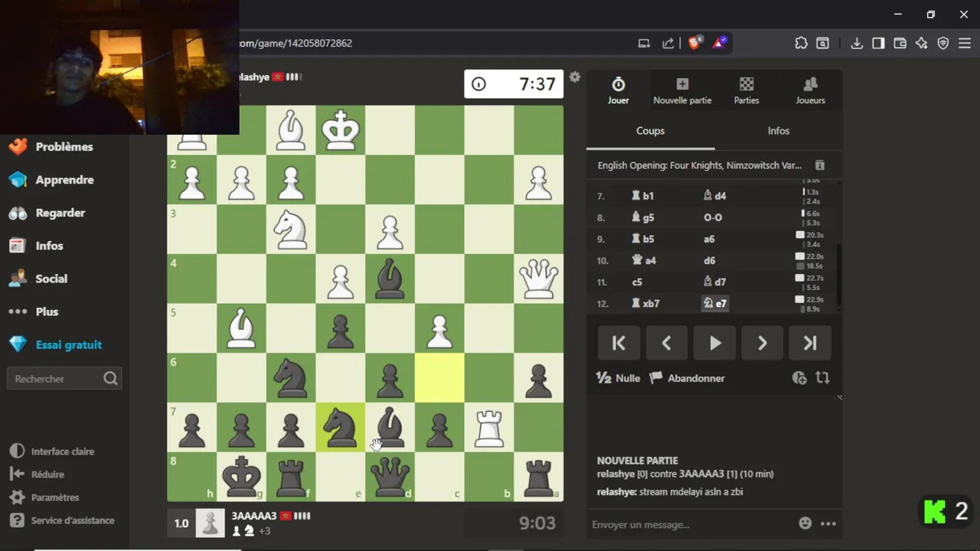Open Brave Rewards triangle icon
980x551 pixels.
pyautogui.click(x=720, y=44)
